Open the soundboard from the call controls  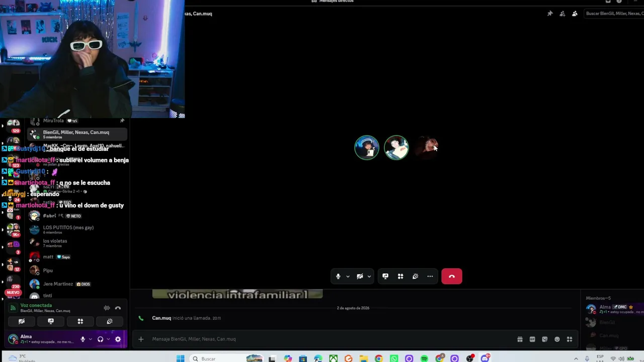point(415,276)
